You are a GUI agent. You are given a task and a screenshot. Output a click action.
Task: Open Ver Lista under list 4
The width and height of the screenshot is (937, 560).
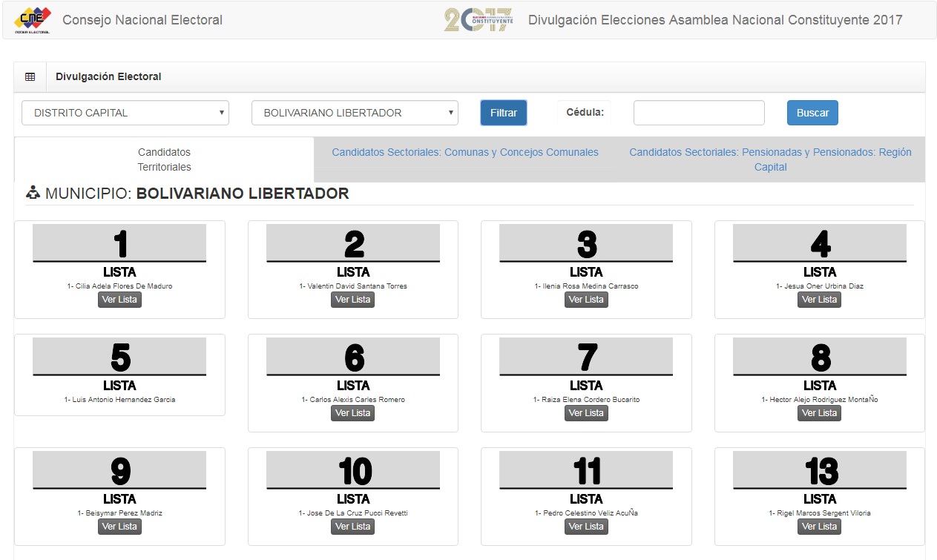point(819,300)
